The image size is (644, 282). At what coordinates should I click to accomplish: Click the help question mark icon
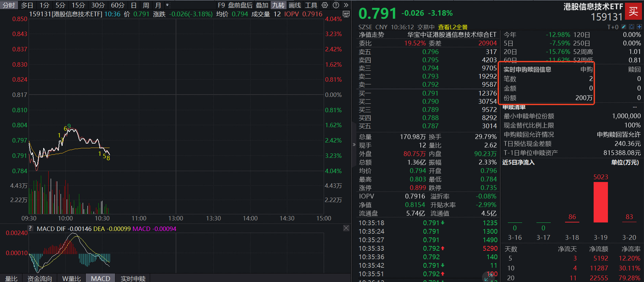(x=336, y=5)
